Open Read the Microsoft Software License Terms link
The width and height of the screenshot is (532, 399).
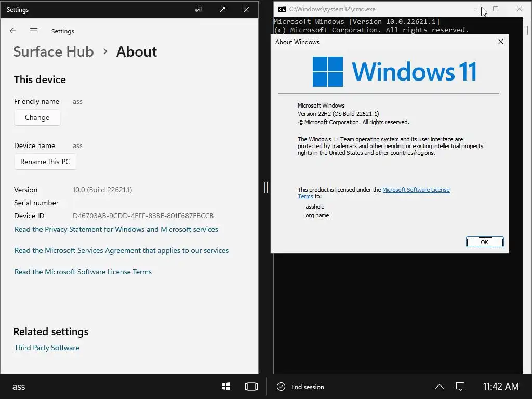pos(83,272)
